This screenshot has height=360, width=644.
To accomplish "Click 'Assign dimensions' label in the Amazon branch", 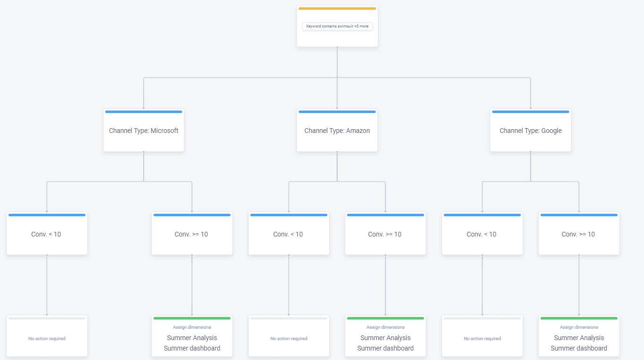I will pos(385,327).
